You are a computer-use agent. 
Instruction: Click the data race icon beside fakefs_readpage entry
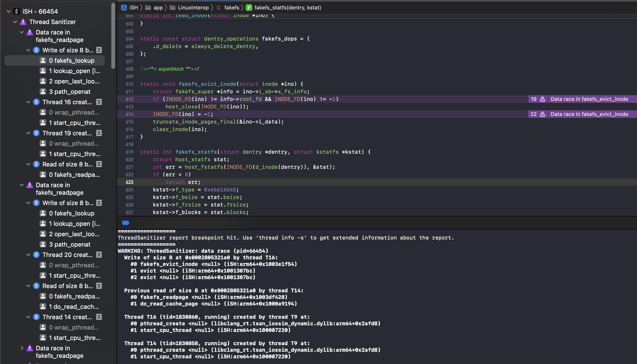[x=29, y=32]
